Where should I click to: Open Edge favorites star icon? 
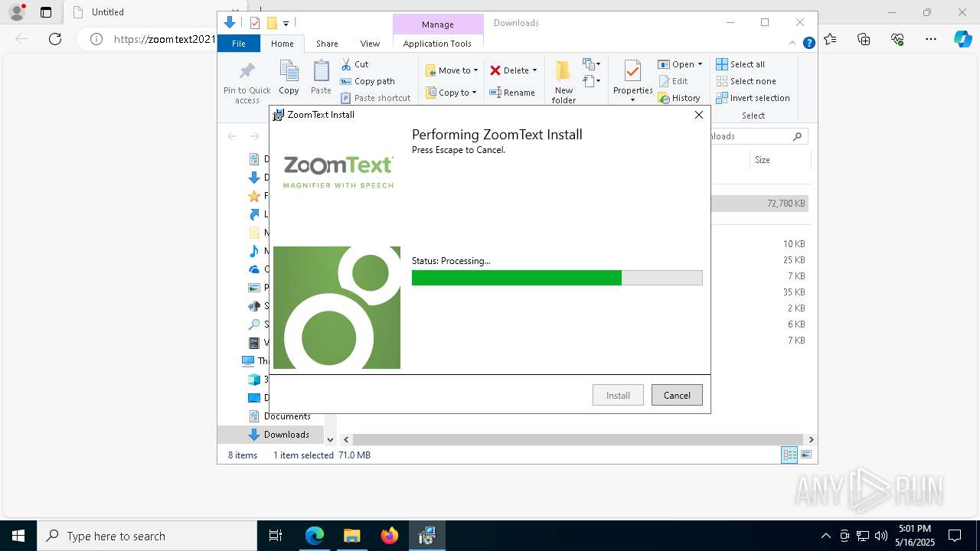[830, 38]
